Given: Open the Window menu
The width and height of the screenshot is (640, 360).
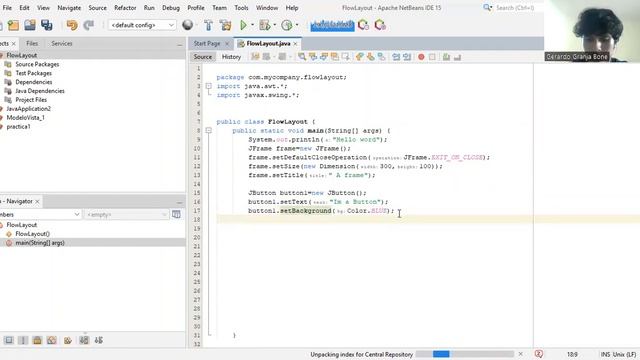Looking at the screenshot, I should [x=267, y=8].
